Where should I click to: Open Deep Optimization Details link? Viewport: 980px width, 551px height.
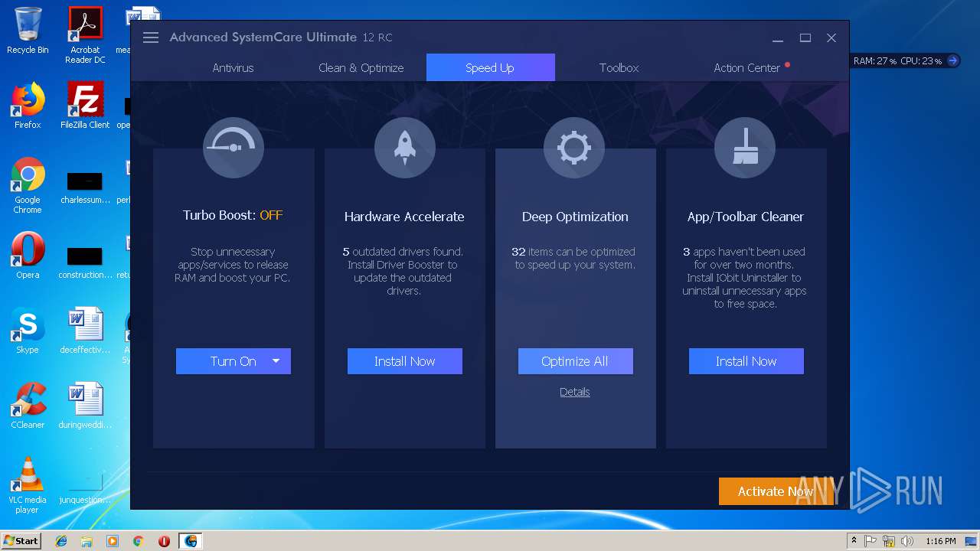574,392
